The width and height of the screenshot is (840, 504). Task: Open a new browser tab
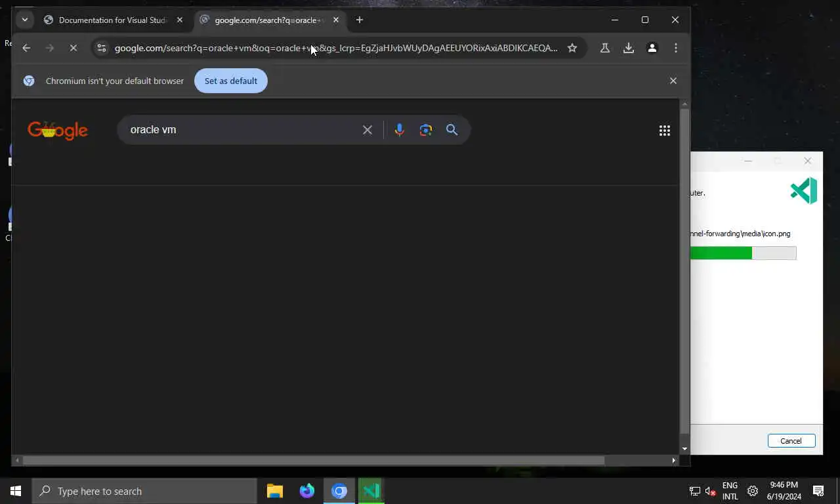pyautogui.click(x=359, y=20)
